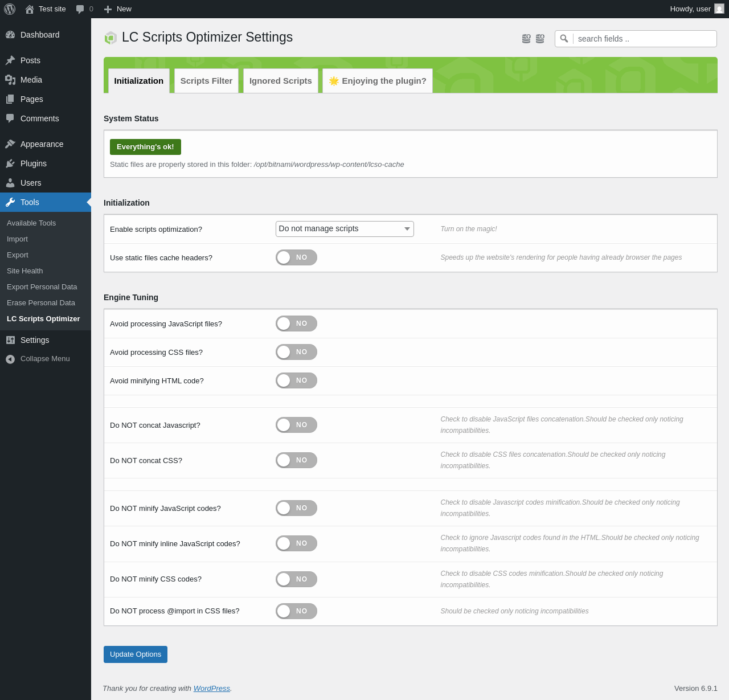This screenshot has height=700, width=729.
Task: Click the Collapse Menu arrow icon
Action: (10, 359)
